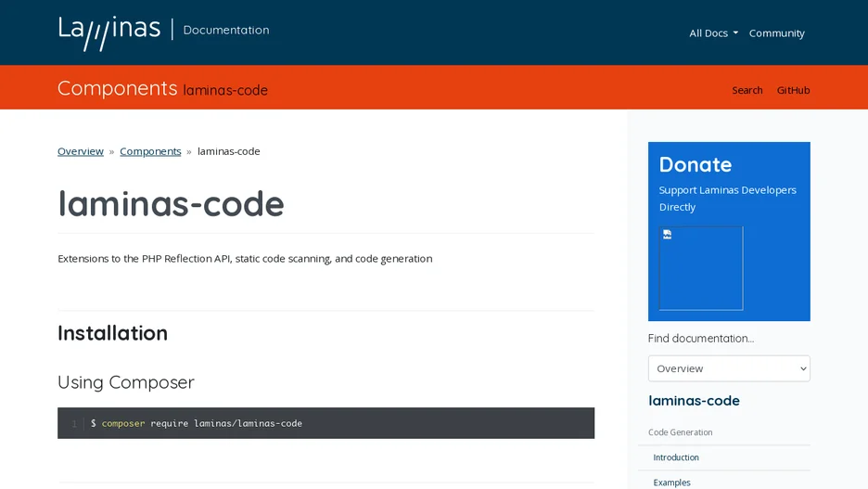
Task: Click the Installation heading
Action: pos(112,333)
